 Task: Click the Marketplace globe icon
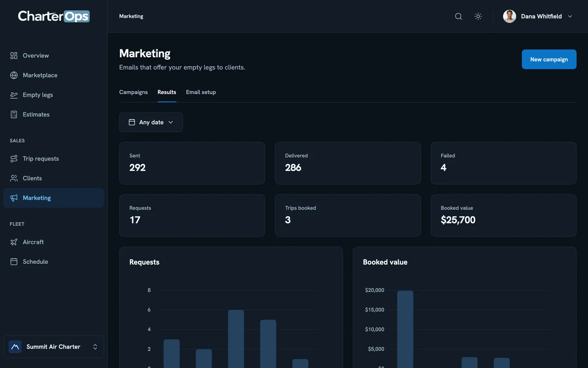(14, 75)
